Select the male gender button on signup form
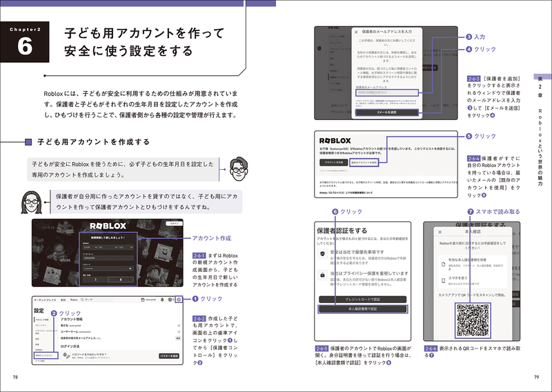 coord(121,280)
